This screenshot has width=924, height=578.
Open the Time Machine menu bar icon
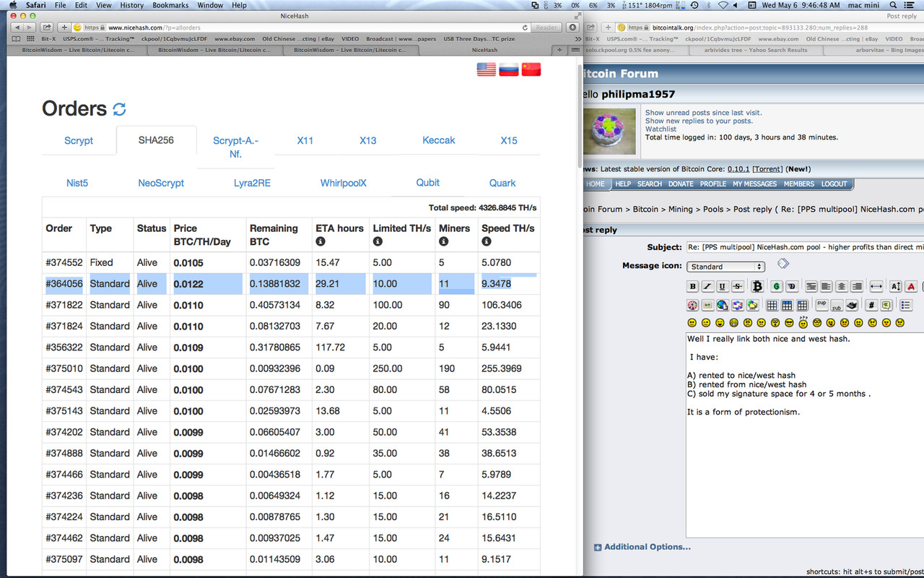click(694, 5)
